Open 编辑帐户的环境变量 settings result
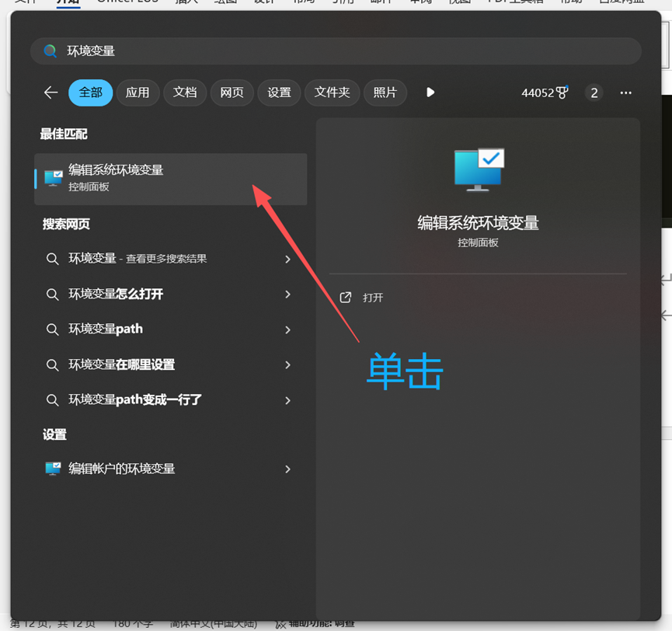 [x=171, y=469]
